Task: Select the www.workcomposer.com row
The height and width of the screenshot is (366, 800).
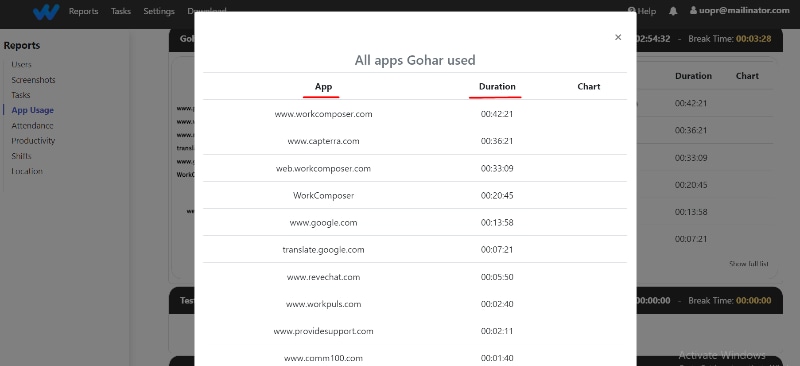Action: point(415,114)
